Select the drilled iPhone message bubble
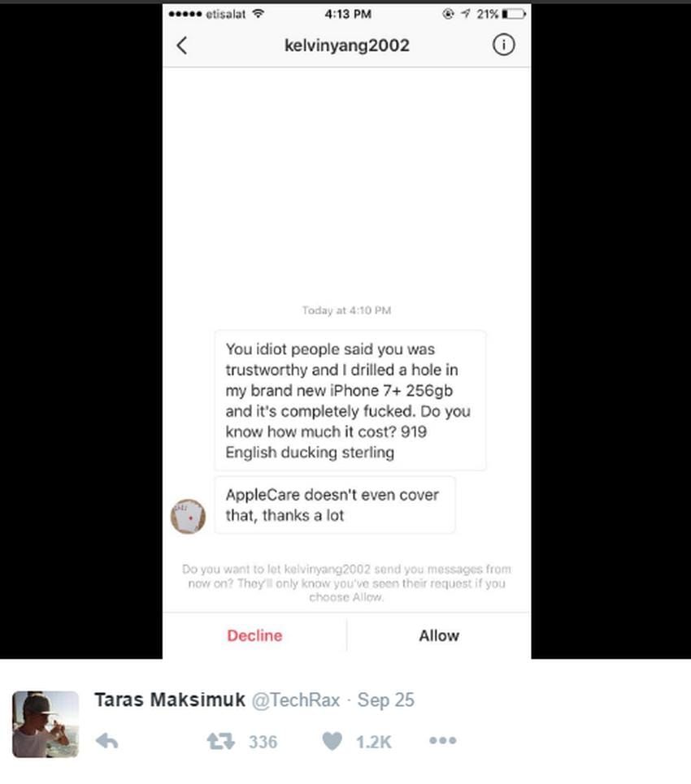691x784 pixels. tap(350, 400)
